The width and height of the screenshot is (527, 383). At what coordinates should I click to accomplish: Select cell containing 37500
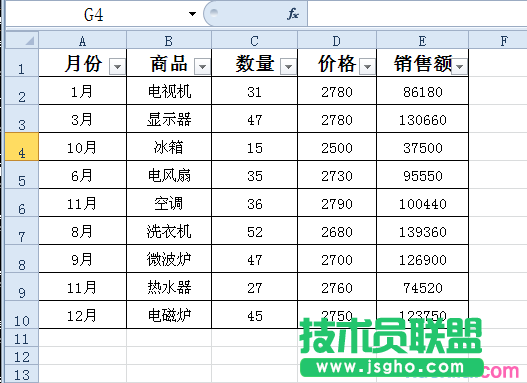point(422,147)
